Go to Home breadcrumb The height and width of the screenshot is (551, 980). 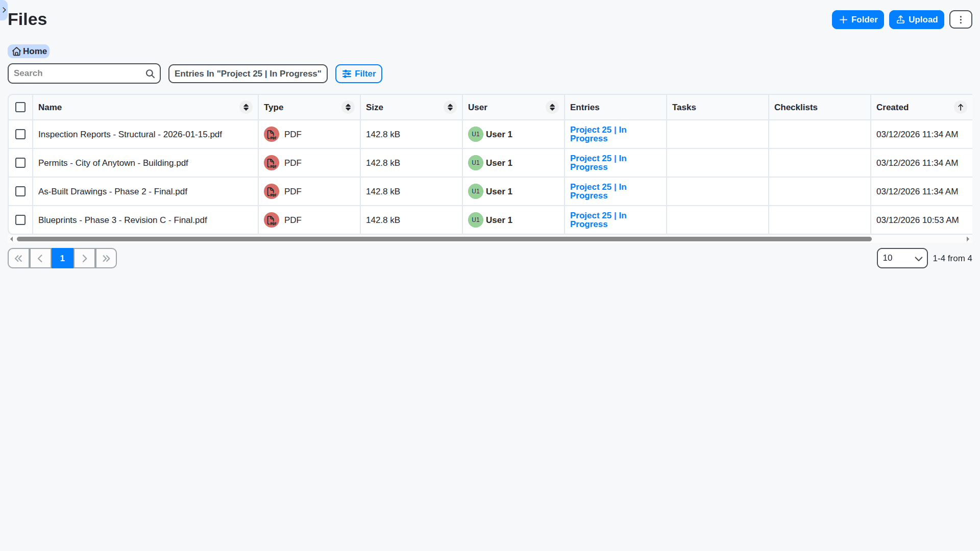pyautogui.click(x=29, y=52)
